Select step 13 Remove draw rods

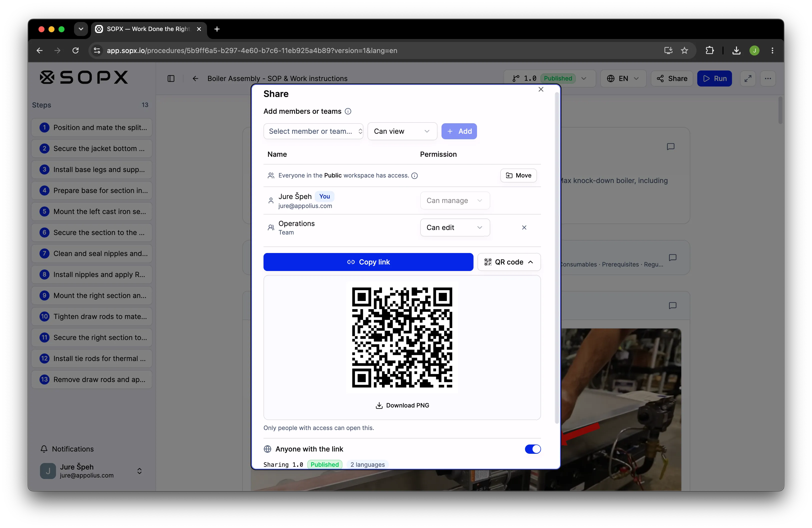(x=92, y=380)
